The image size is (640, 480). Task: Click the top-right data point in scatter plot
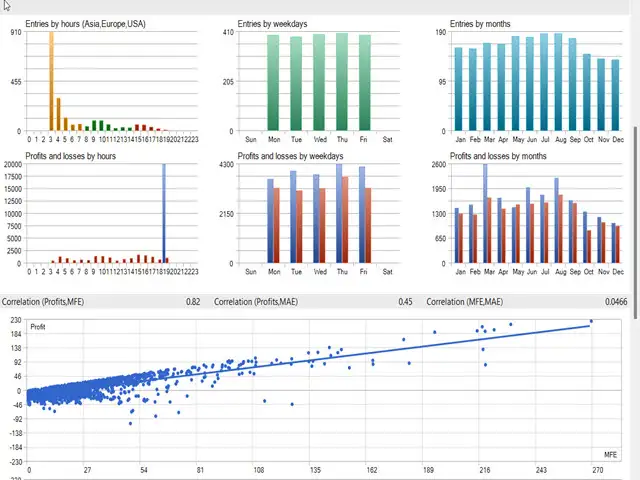coord(591,322)
